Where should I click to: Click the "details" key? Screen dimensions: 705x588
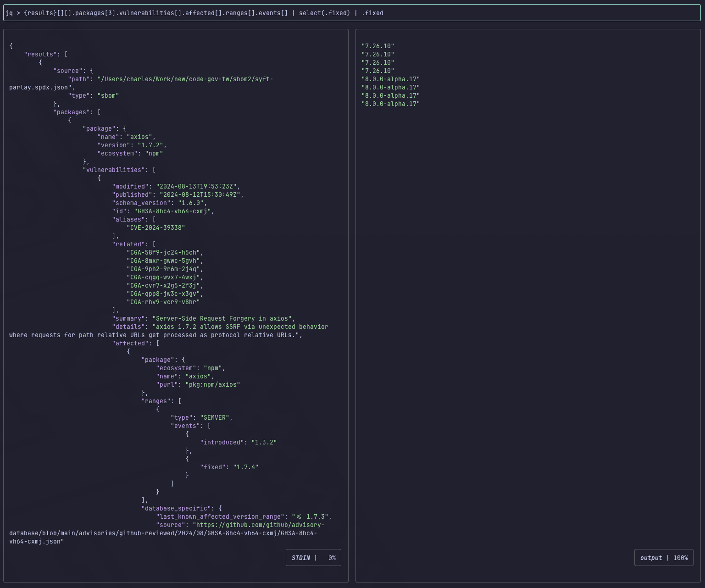[128, 327]
